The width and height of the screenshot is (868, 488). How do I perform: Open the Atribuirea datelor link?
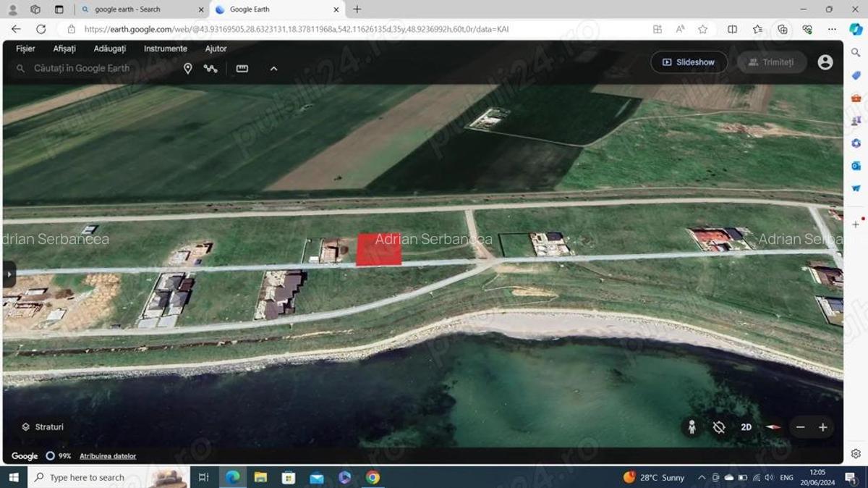click(108, 456)
